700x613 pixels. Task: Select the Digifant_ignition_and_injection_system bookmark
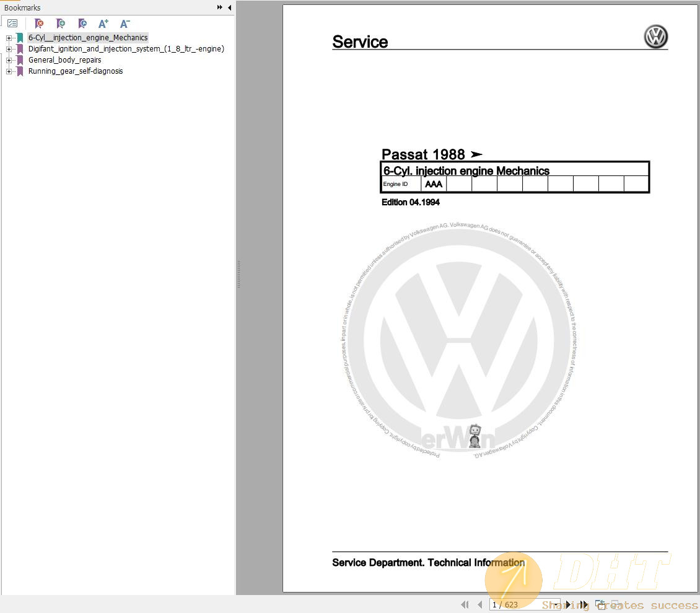point(126,49)
